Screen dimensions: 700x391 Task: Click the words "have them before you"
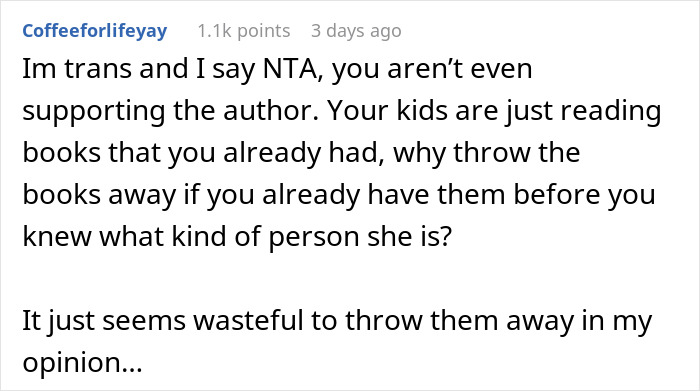click(512, 195)
